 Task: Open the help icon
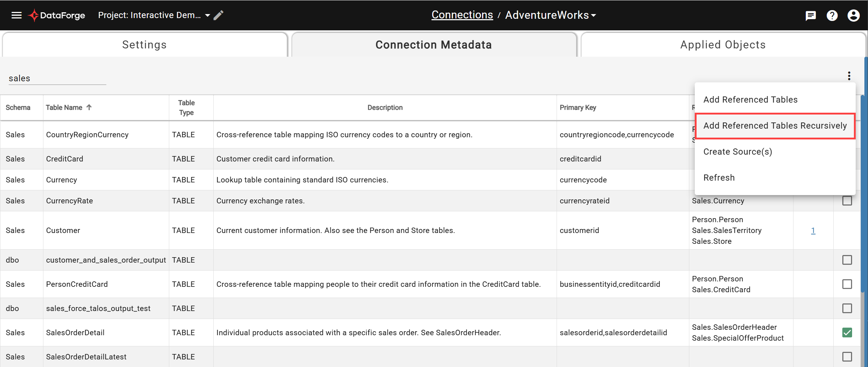point(832,15)
